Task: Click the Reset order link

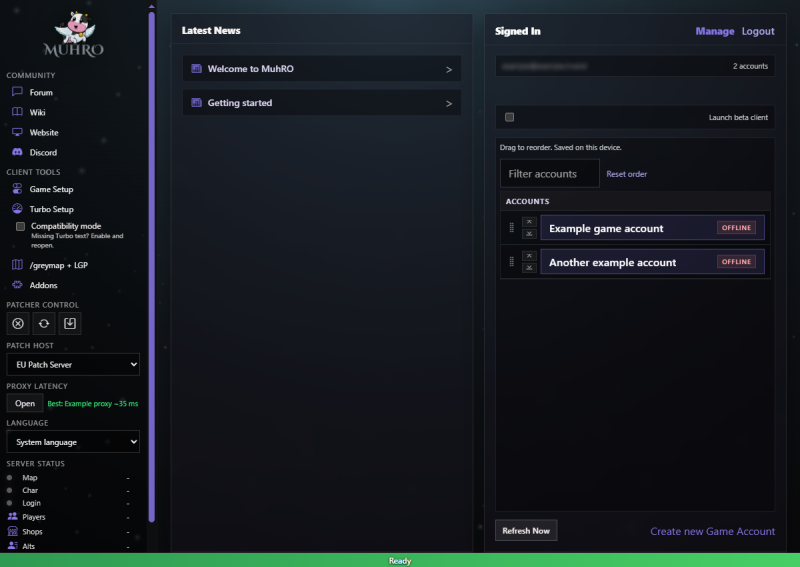Action: tap(626, 174)
